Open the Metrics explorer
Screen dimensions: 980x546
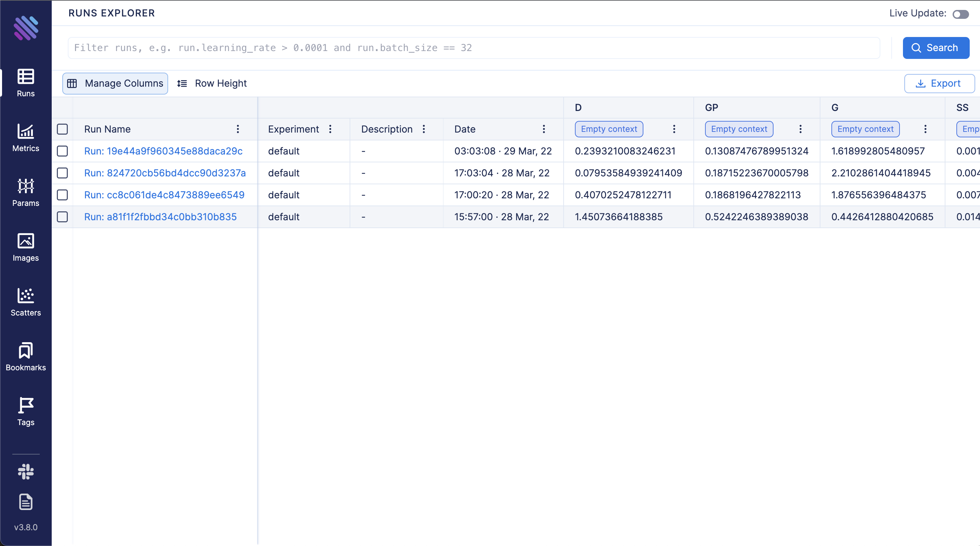[x=26, y=137]
